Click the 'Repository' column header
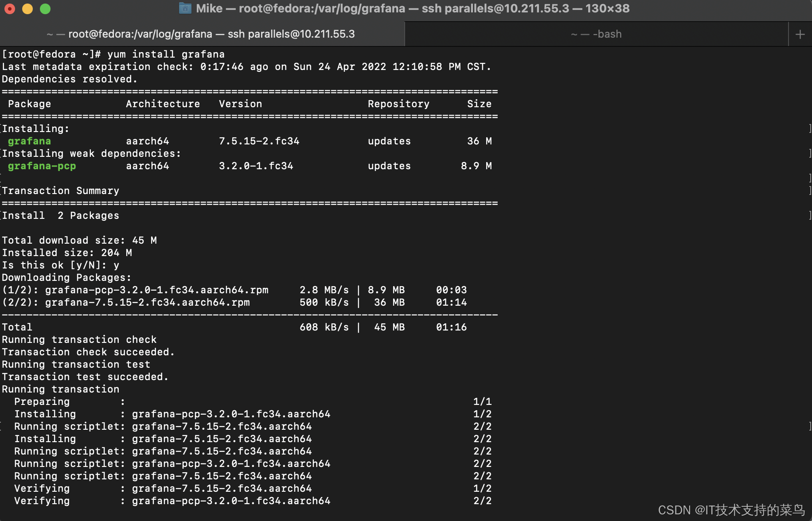812x521 pixels. pyautogui.click(x=398, y=104)
